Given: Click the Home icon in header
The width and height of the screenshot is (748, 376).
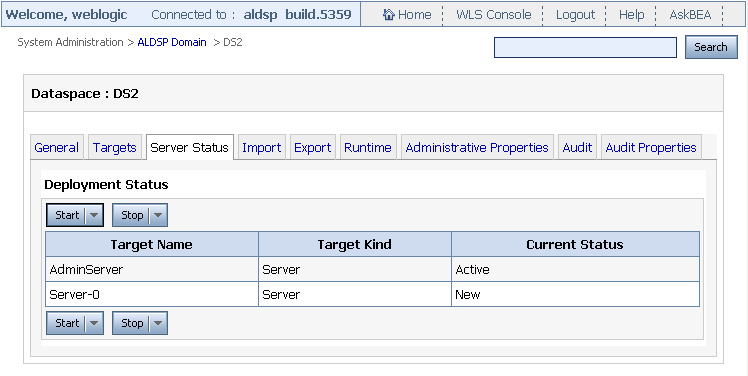Looking at the screenshot, I should (388, 15).
